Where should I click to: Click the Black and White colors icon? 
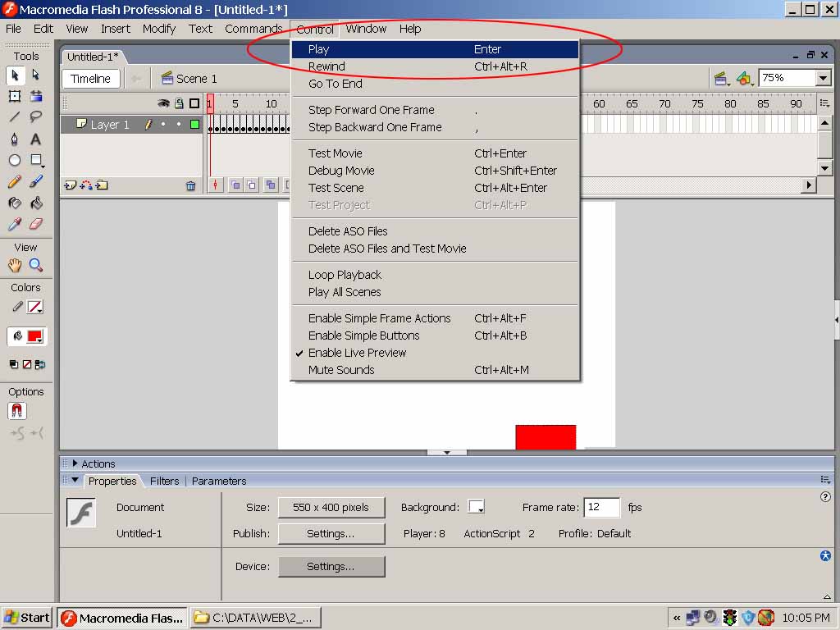point(14,364)
